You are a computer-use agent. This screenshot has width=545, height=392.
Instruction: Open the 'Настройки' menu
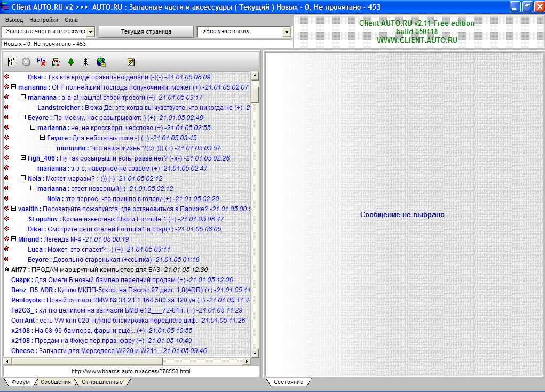coord(44,20)
